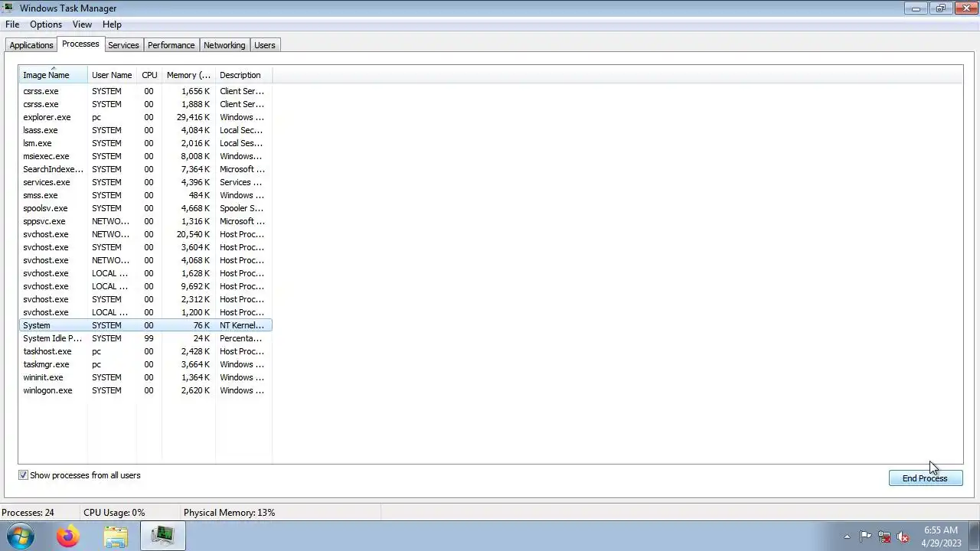The width and height of the screenshot is (980, 551).
Task: Select svchost.exe using 20,540 K memory
Action: tap(145, 234)
